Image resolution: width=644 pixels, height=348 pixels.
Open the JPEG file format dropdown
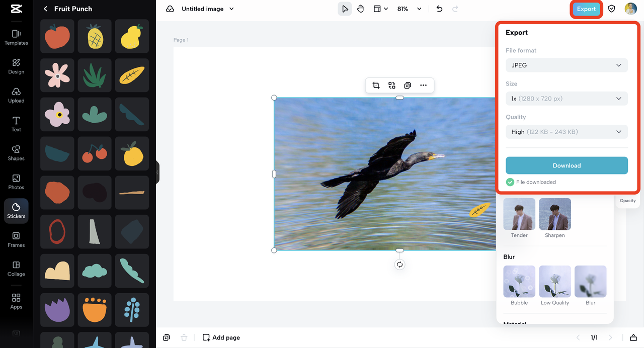pos(567,65)
